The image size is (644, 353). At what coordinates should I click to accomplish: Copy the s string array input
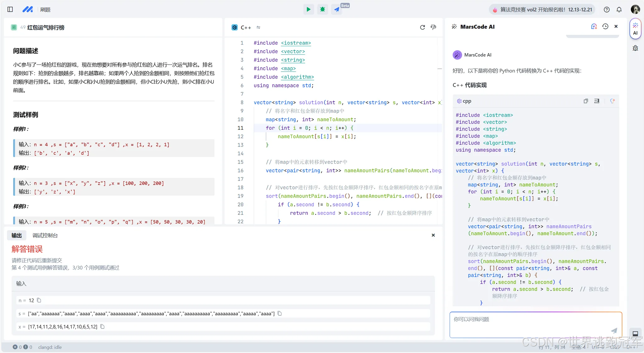(x=280, y=313)
